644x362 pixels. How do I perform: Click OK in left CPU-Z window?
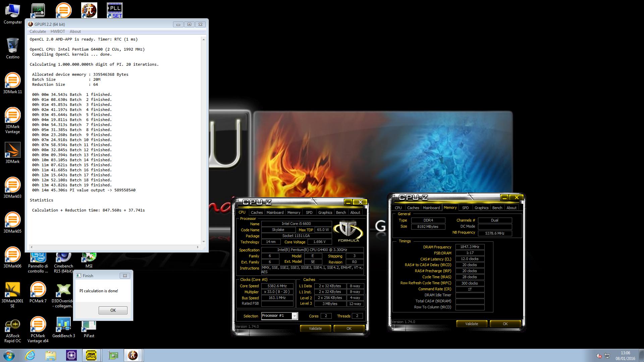tap(349, 328)
